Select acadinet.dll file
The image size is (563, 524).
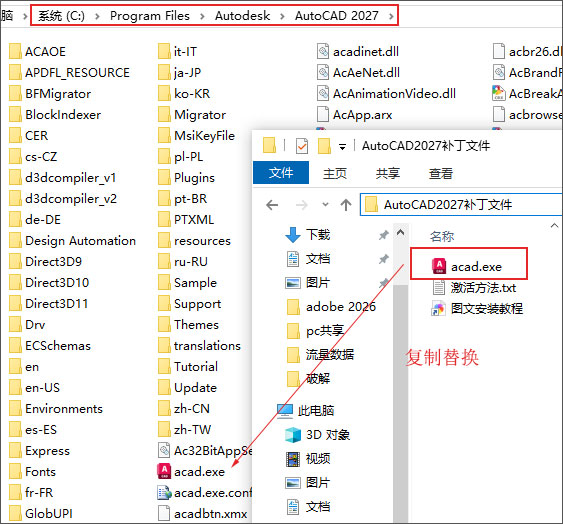coord(358,51)
